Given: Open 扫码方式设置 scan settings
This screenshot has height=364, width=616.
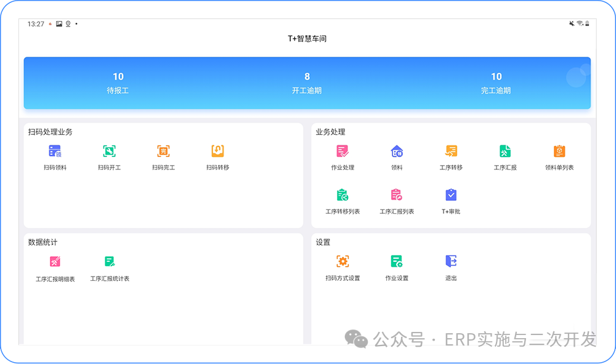Looking at the screenshot, I should point(342,262).
